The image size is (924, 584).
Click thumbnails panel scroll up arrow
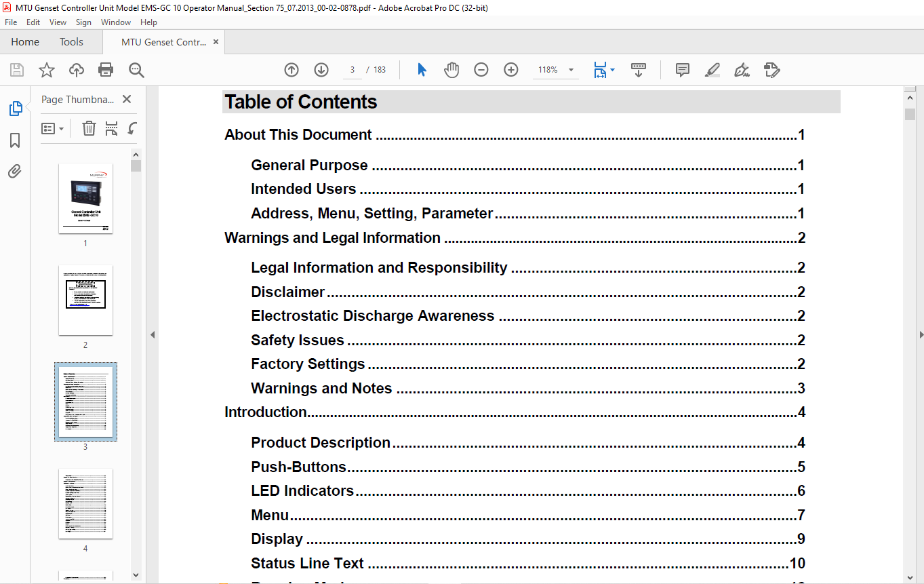136,154
